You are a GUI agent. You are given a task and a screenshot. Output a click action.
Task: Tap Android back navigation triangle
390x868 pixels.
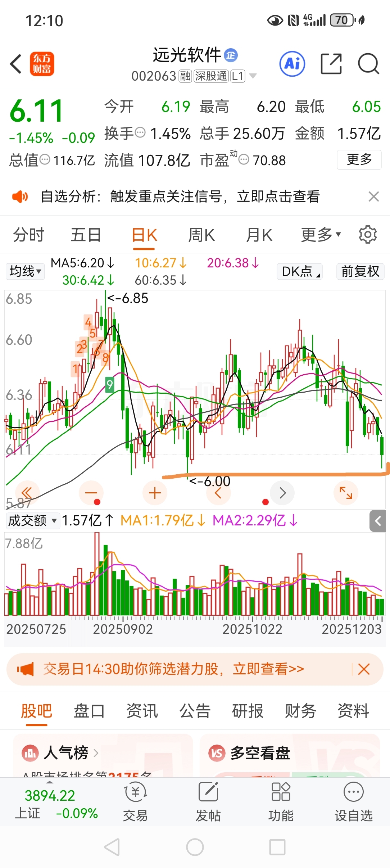coord(112,847)
